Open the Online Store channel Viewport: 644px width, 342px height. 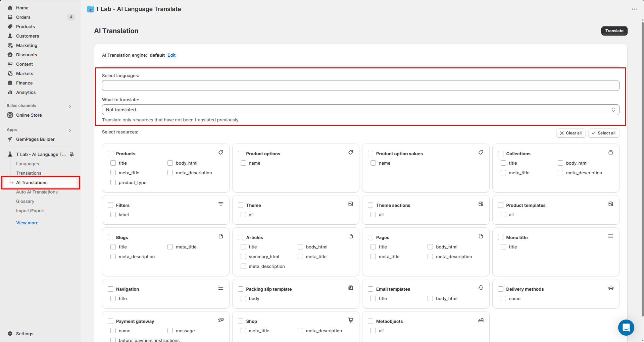29,115
